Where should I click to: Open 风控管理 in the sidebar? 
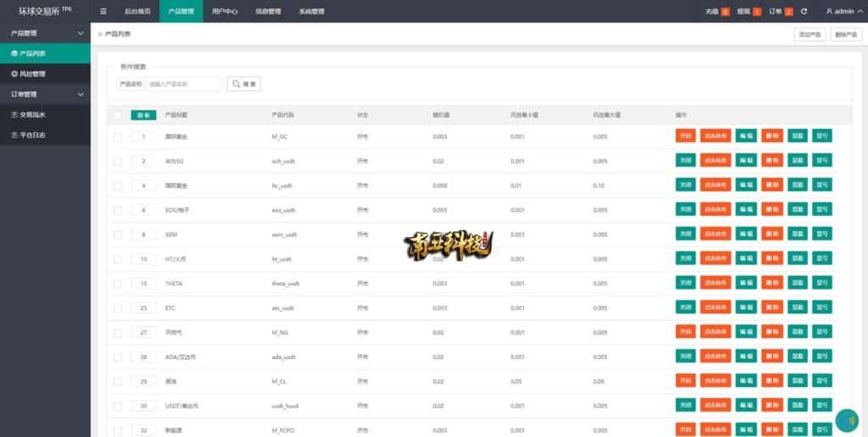click(34, 74)
